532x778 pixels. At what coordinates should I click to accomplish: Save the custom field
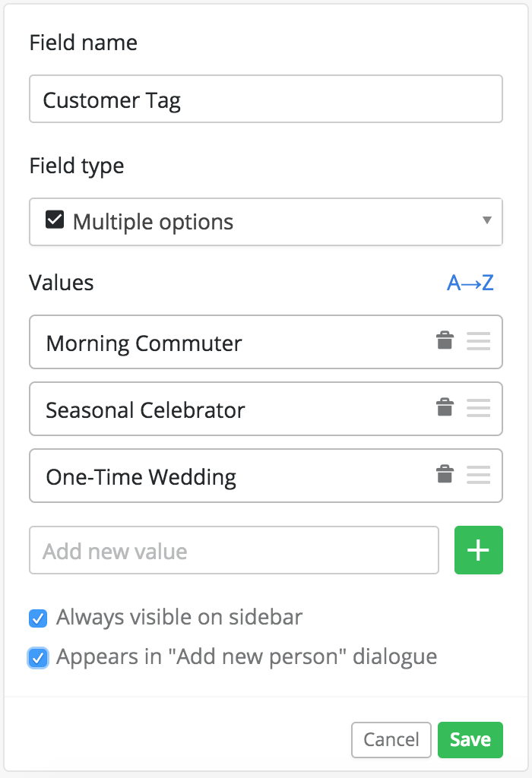(x=470, y=740)
